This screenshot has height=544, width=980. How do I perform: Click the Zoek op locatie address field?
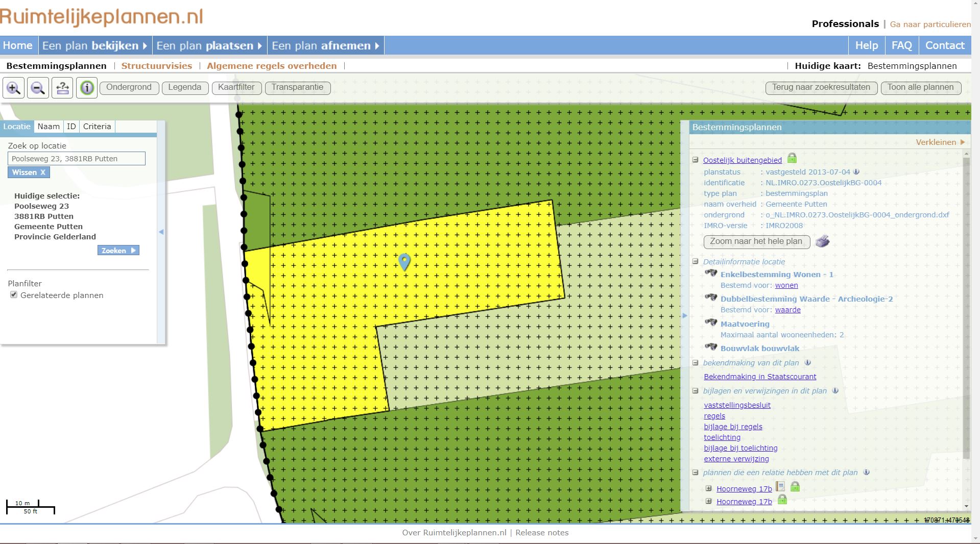77,159
